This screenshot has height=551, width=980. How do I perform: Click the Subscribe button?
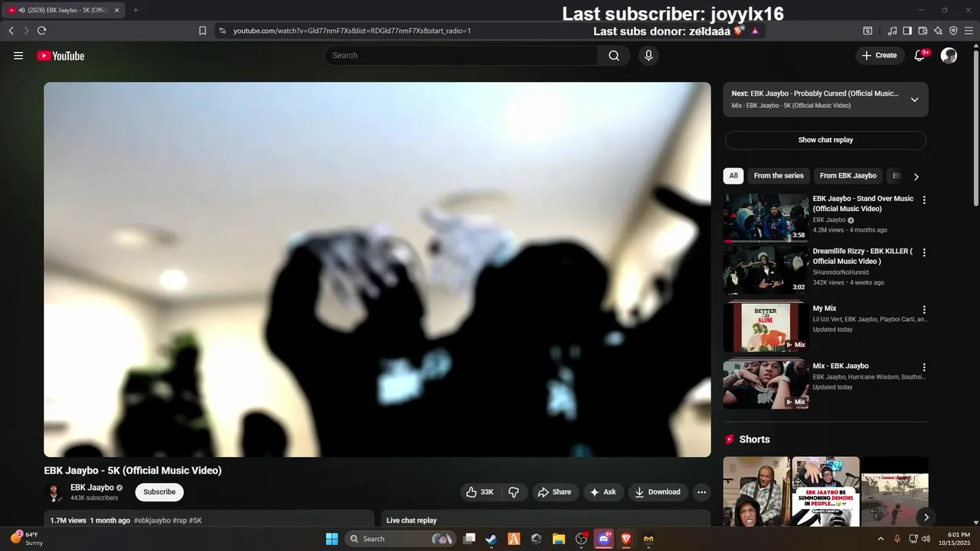[x=159, y=492]
